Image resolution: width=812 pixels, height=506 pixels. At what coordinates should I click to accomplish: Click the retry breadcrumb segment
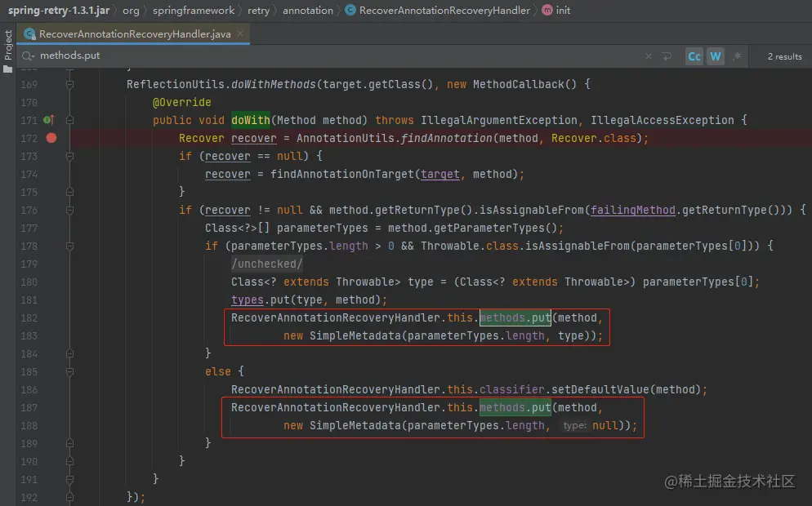click(258, 11)
